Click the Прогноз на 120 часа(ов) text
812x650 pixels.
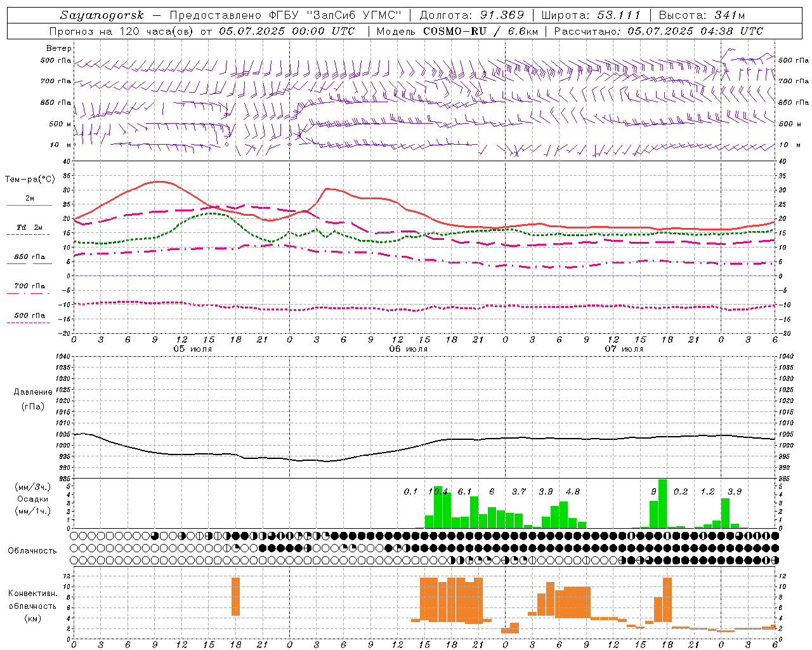[x=122, y=31]
